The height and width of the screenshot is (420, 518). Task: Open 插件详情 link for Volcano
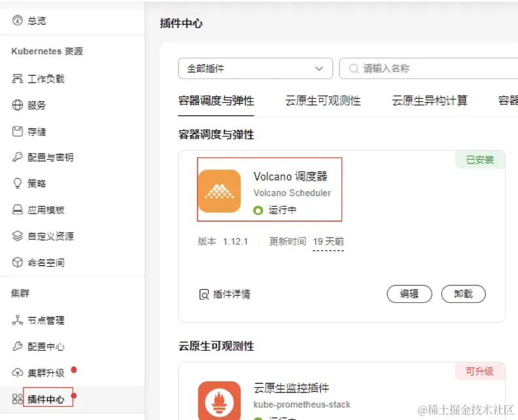click(x=232, y=294)
